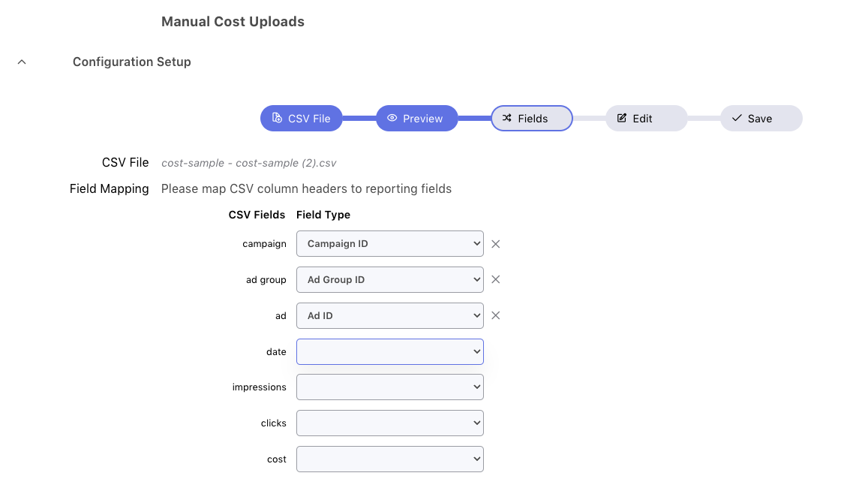Click the Fields shuffle icon
868x503 pixels.
(507, 118)
